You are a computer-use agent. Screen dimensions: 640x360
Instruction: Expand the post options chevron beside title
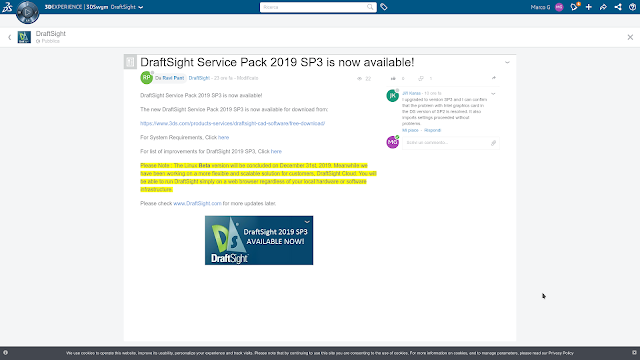(x=507, y=62)
